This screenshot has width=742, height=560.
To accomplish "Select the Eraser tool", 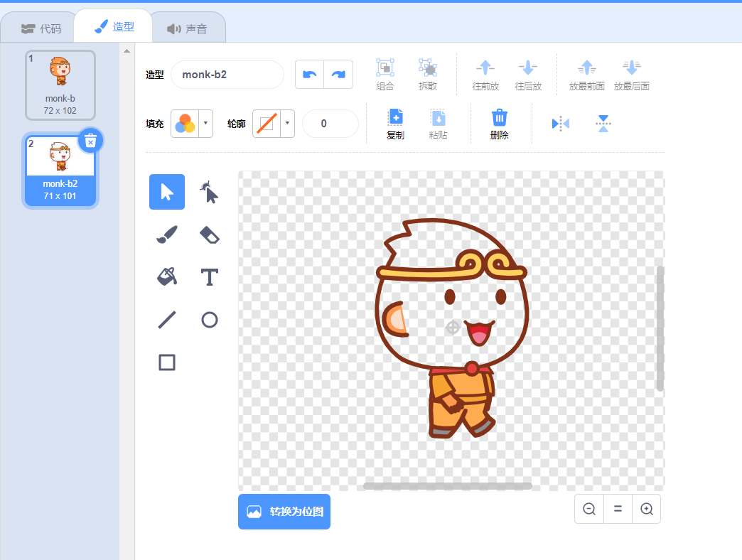I will tap(209, 235).
